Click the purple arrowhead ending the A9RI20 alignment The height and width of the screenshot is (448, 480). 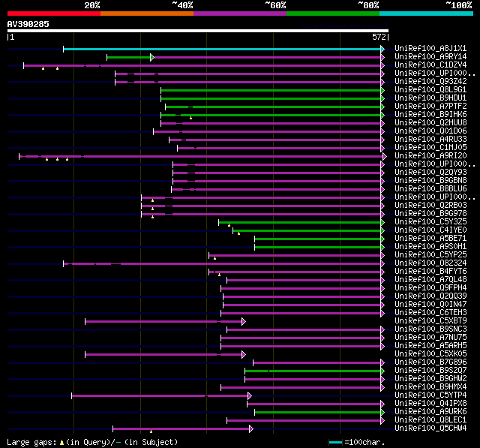385,157
